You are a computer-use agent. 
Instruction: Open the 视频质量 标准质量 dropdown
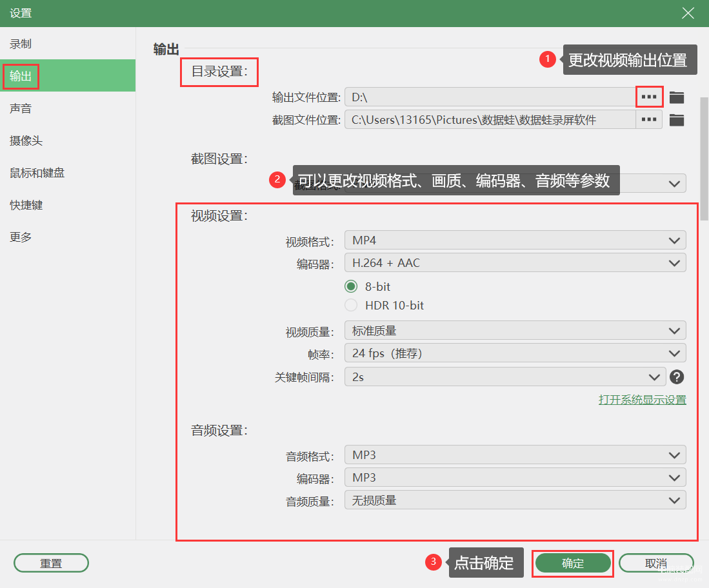tap(515, 330)
